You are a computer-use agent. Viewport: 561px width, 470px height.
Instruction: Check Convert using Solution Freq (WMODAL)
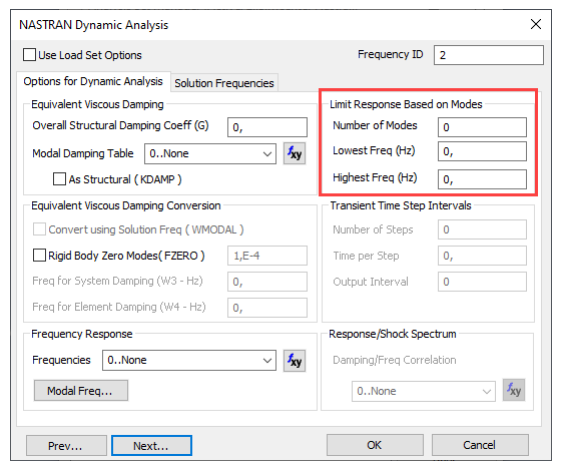(x=39, y=229)
